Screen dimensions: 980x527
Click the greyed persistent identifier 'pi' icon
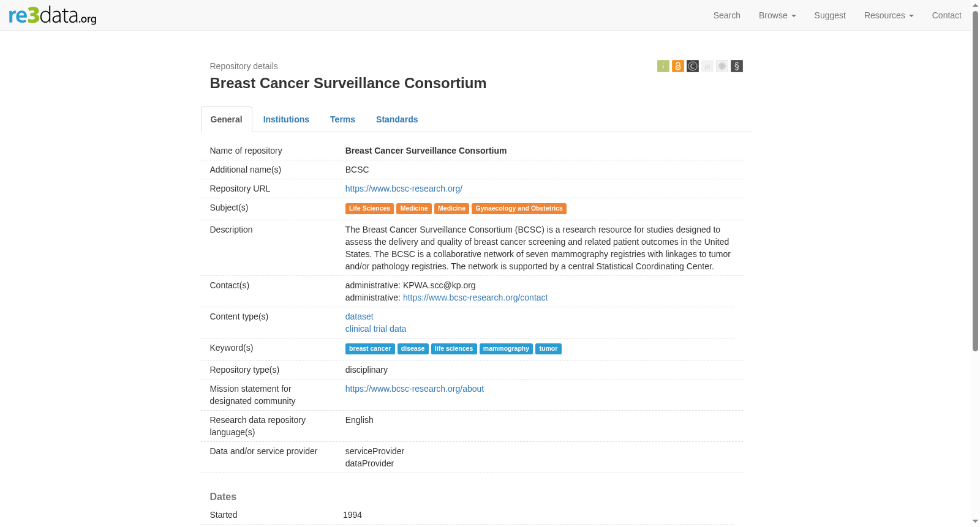pos(707,66)
